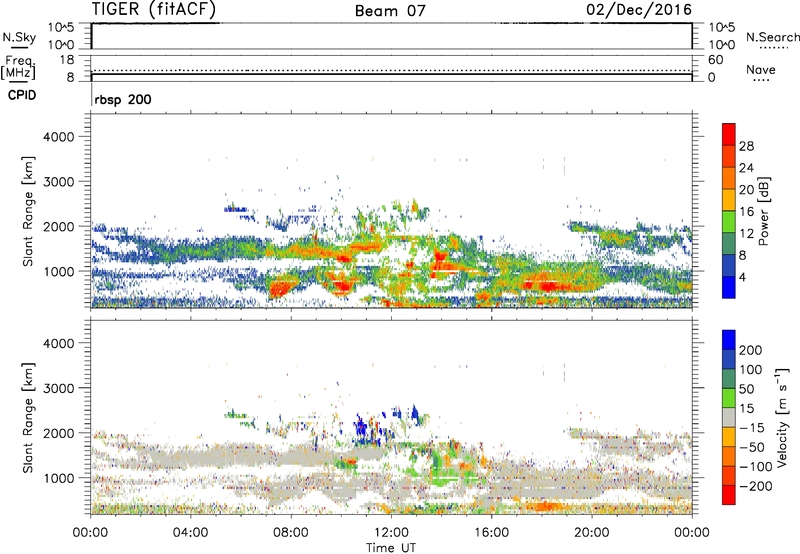
Task: Click the 18 frequency axis tick
Action: tap(66, 60)
